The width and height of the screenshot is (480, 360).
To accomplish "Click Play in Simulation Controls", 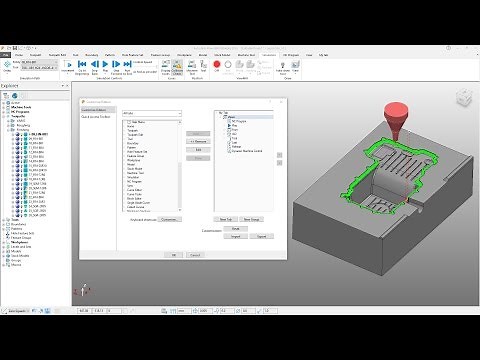I will click(105, 66).
